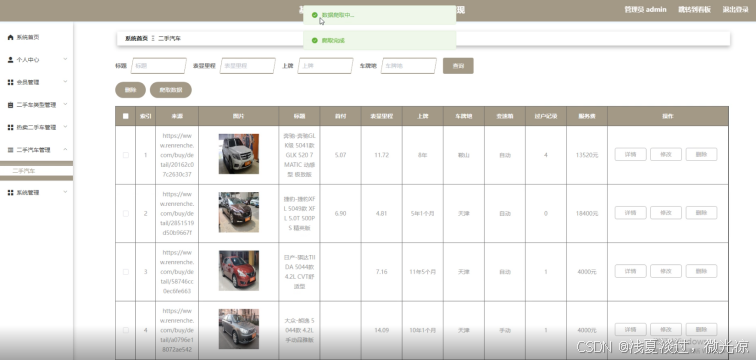Expand the 个人中心 menu chevron

point(66,59)
